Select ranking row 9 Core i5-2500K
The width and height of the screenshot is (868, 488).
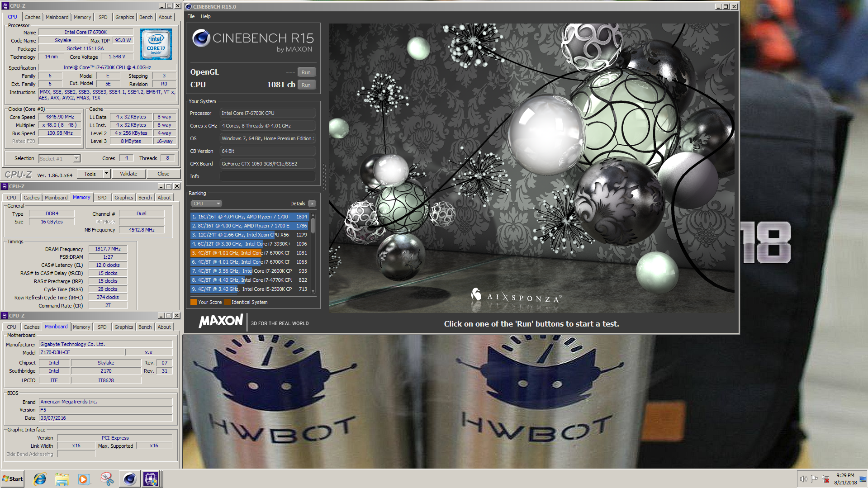click(x=249, y=289)
